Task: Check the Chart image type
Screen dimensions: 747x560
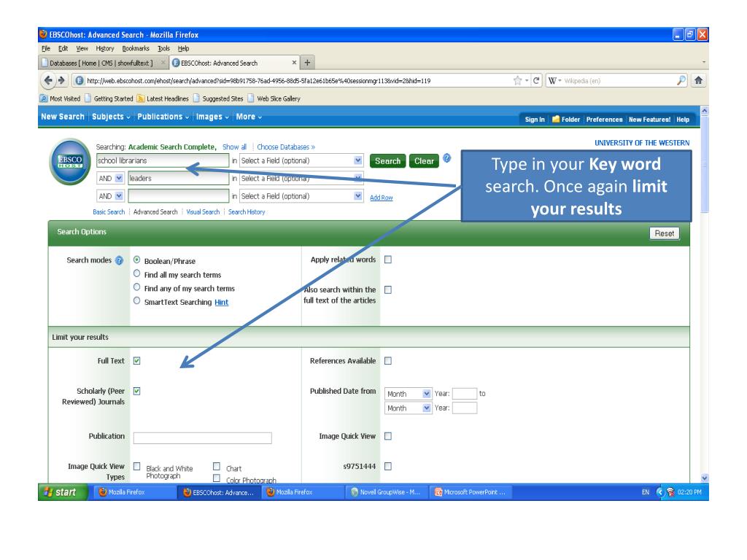Action: click(x=216, y=466)
